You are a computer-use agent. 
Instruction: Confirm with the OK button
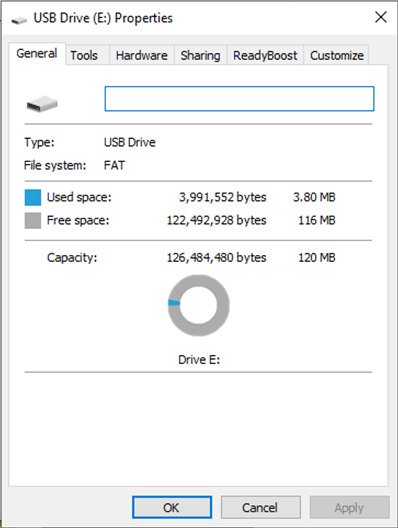tap(172, 507)
